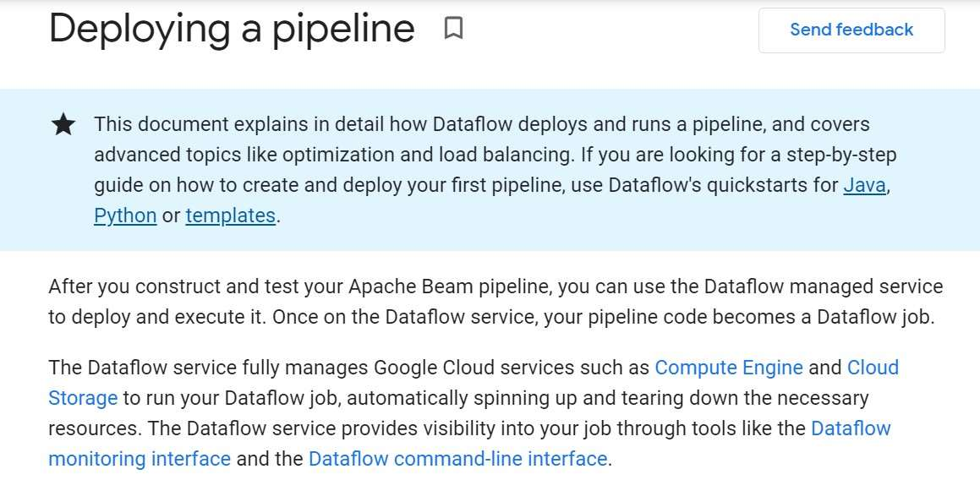Image resolution: width=980 pixels, height=480 pixels.
Task: Bookmark the Deploying a pipeline page
Action: 454,30
